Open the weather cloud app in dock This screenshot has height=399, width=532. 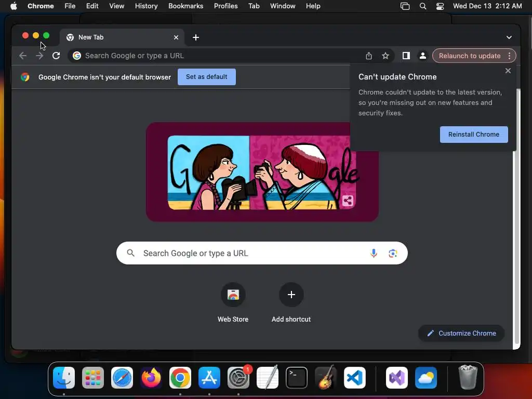[x=426, y=378]
